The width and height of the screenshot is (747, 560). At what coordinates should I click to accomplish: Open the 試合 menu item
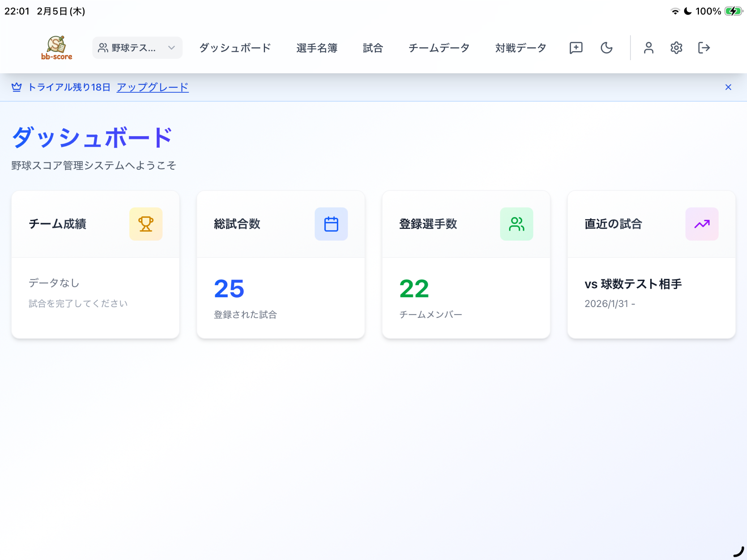pos(373,48)
